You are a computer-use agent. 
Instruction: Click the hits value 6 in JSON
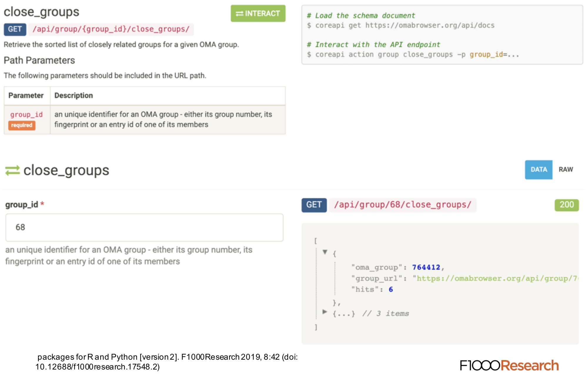(x=391, y=290)
